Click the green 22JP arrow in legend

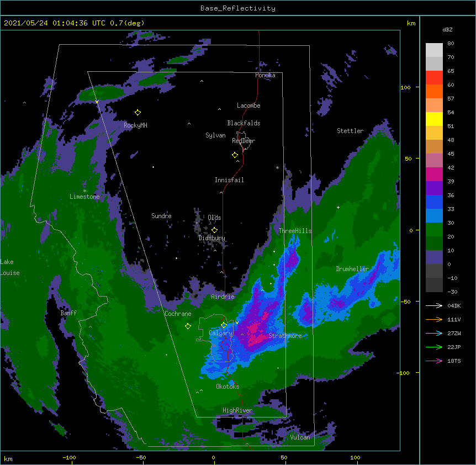pos(434,347)
